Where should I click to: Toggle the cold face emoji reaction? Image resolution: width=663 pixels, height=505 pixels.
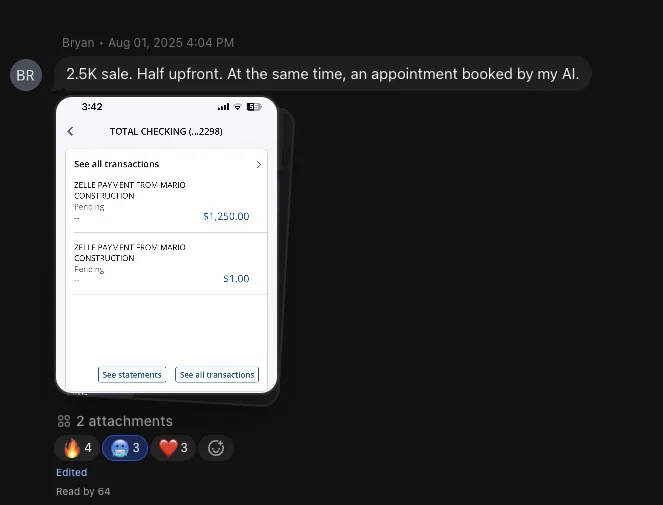tap(125, 448)
